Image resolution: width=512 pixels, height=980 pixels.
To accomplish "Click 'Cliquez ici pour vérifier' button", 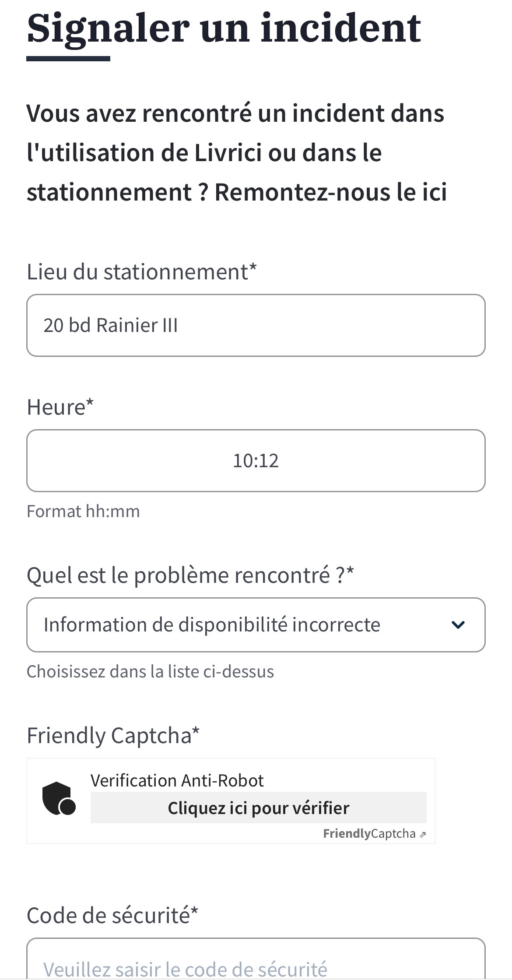I will click(x=258, y=808).
